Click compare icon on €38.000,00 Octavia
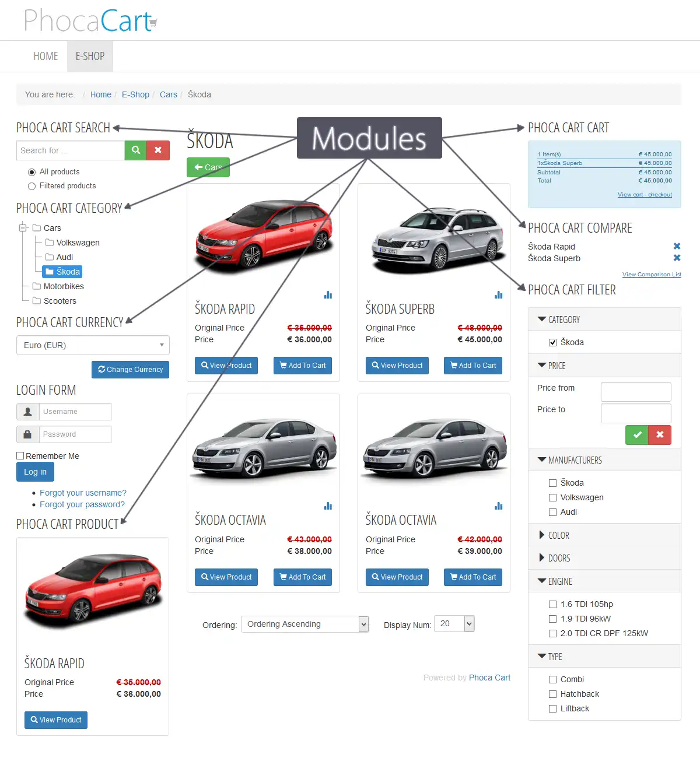Viewport: 700px width, 758px height. point(328,506)
